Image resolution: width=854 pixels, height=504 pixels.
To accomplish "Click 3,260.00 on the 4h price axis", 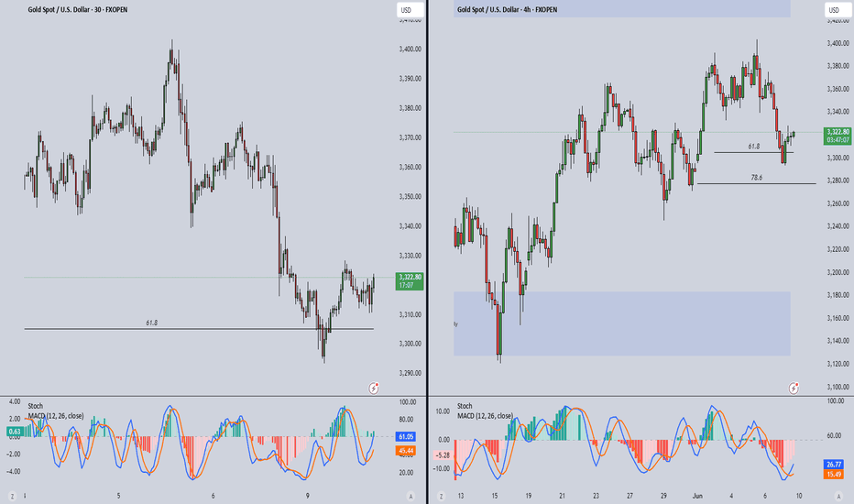I will pyautogui.click(x=838, y=203).
